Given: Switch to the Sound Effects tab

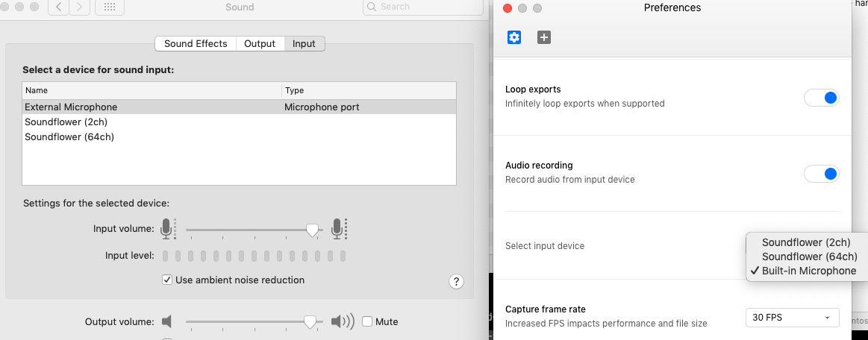Looking at the screenshot, I should (196, 44).
